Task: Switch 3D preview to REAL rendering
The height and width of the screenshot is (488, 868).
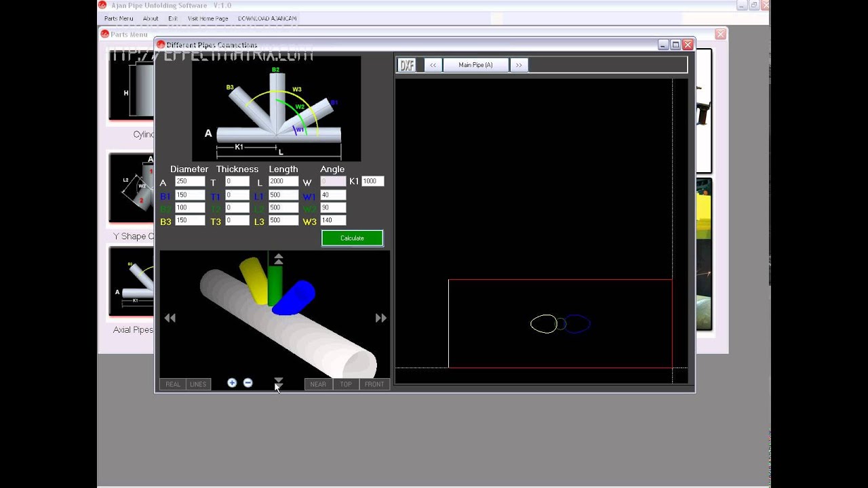Action: pos(173,384)
